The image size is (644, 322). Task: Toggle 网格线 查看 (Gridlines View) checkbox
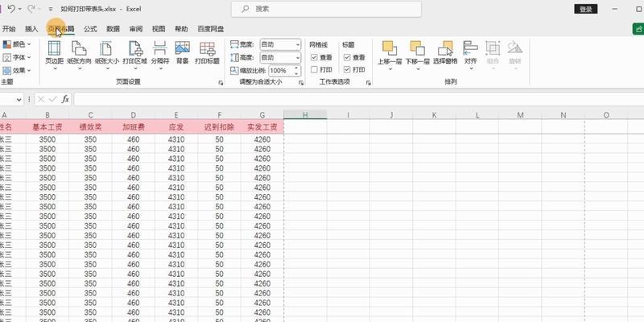click(314, 57)
